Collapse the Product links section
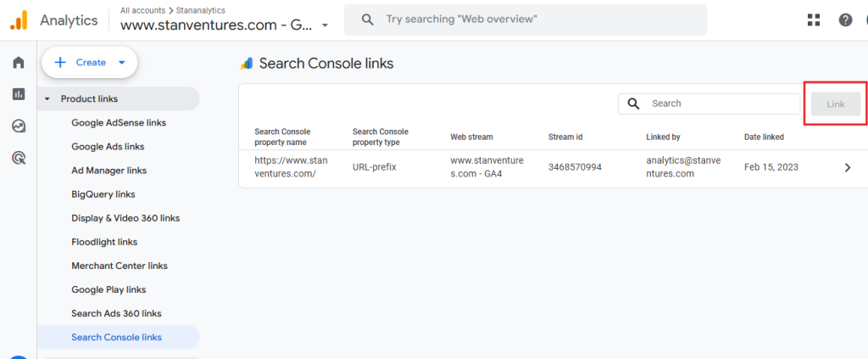This screenshot has width=868, height=359. point(47,99)
